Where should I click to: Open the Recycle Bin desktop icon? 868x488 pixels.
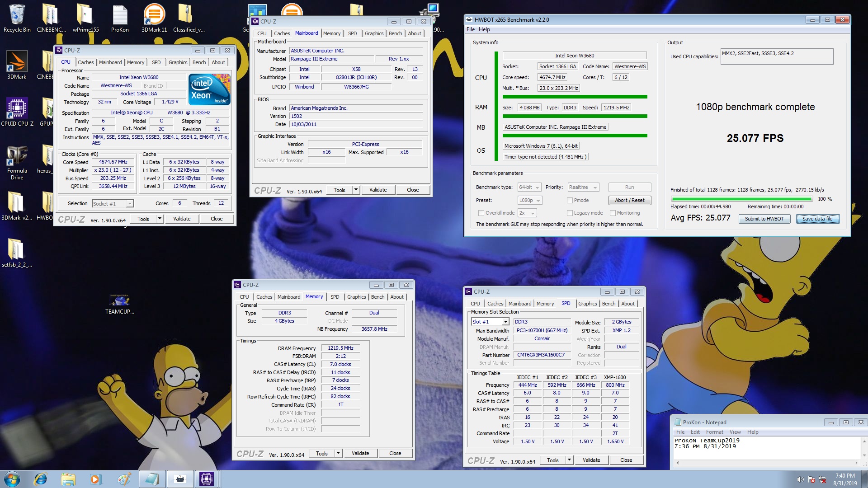17,18
